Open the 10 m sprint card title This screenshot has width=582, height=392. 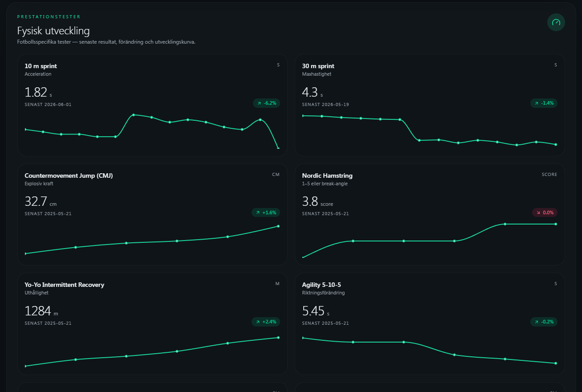click(41, 66)
